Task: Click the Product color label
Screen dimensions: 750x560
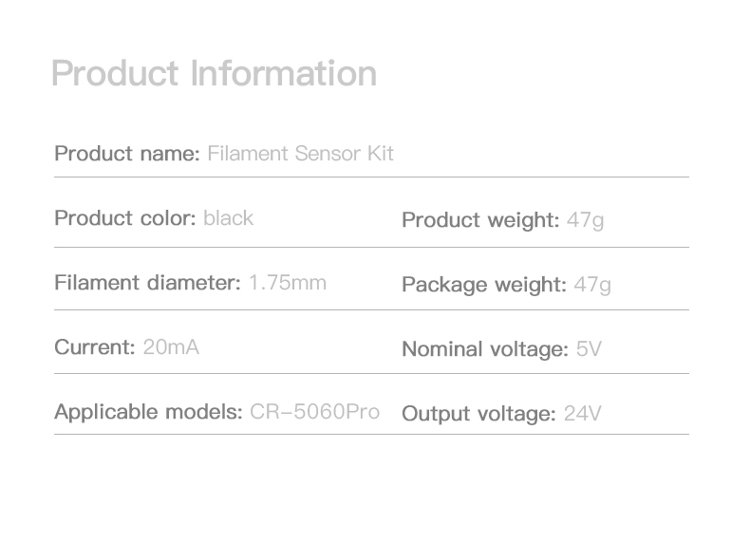Action: [x=125, y=218]
